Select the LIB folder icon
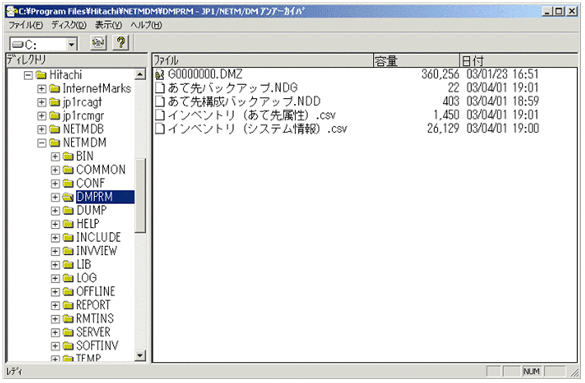 pyautogui.click(x=68, y=265)
